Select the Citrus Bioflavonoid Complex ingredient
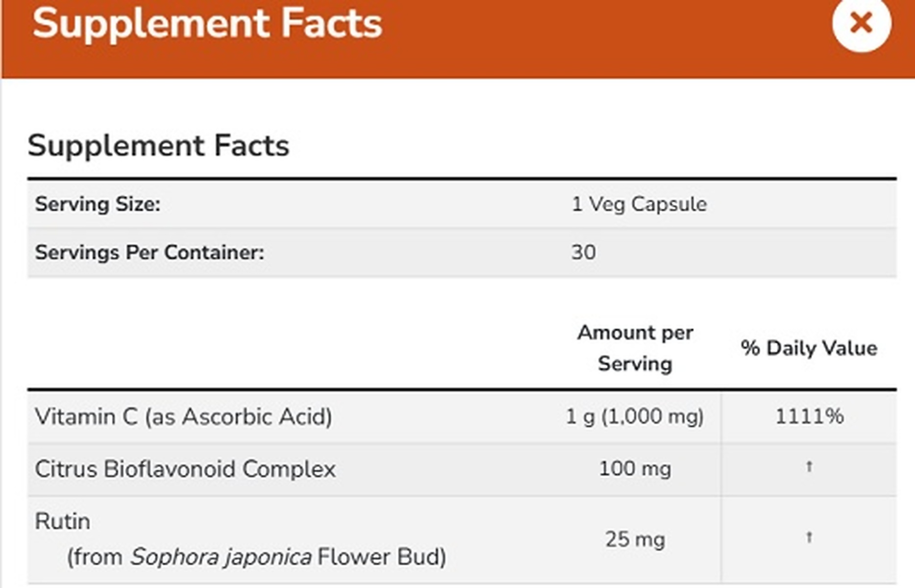Image resolution: width=915 pixels, height=588 pixels. [185, 469]
